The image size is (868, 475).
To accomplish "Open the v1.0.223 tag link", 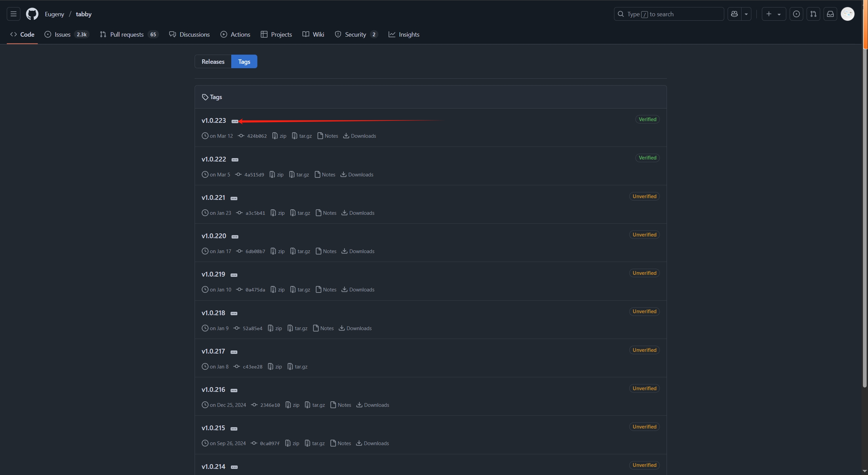I will point(214,120).
